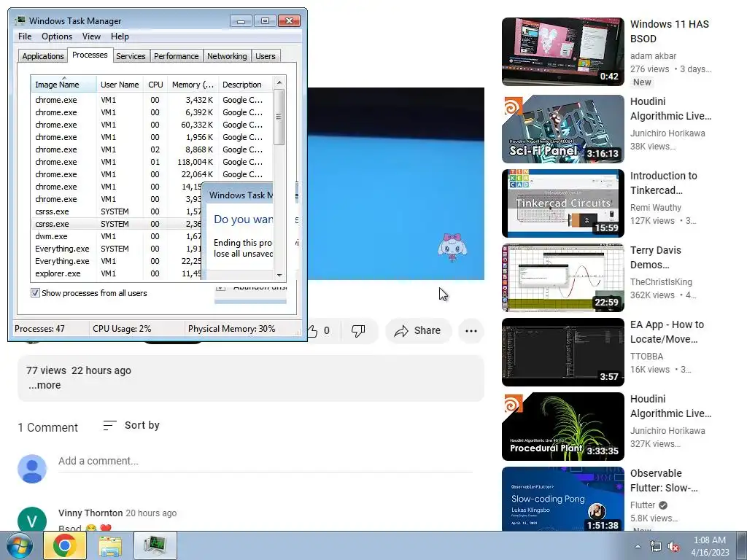Open the Sci-Fi Panel Houdini thumbnail

pos(562,129)
